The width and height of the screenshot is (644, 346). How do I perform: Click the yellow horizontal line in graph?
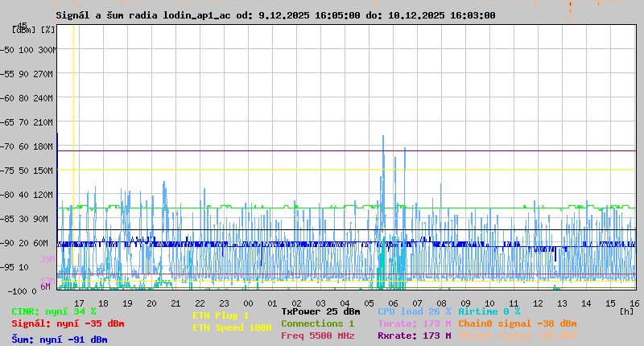[322, 169]
